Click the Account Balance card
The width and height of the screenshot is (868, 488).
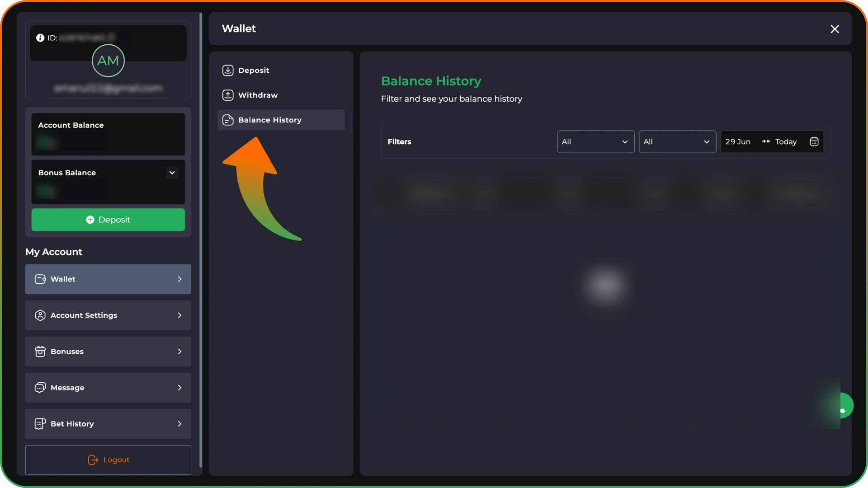(108, 135)
